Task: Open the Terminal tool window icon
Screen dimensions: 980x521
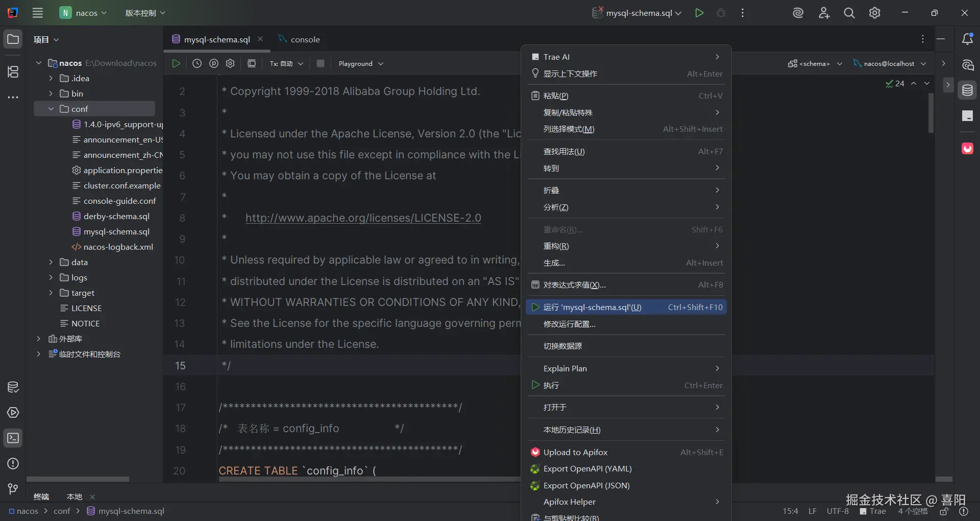Action: click(x=13, y=438)
